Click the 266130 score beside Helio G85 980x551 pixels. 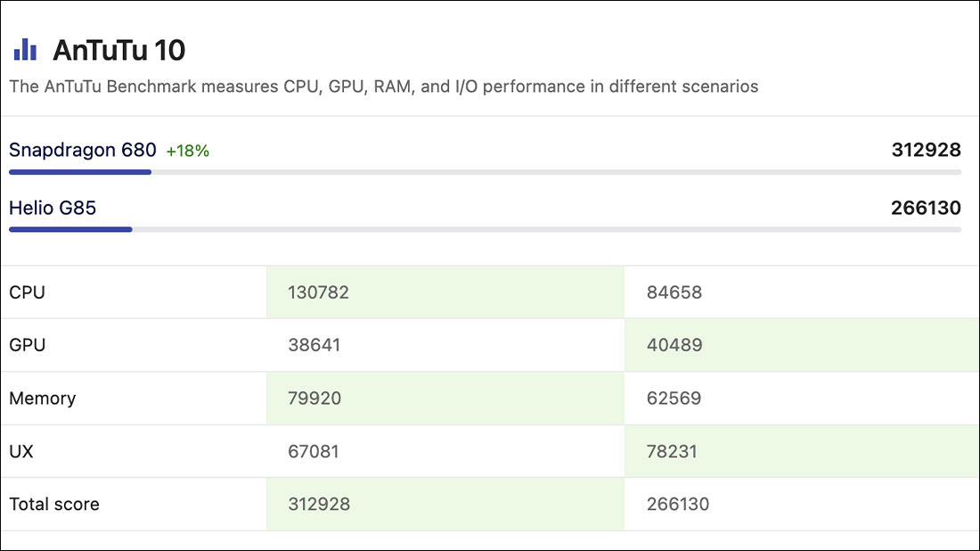pos(926,209)
